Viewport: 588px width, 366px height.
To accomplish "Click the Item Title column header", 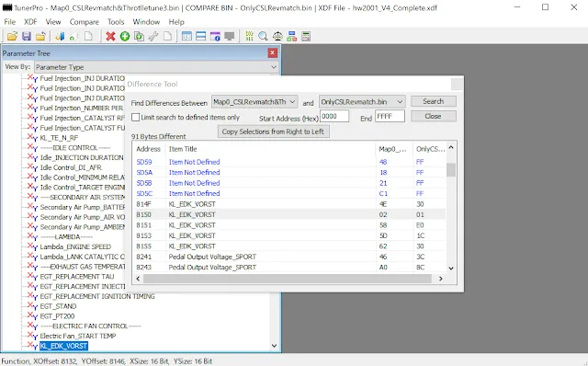I will 270,149.
